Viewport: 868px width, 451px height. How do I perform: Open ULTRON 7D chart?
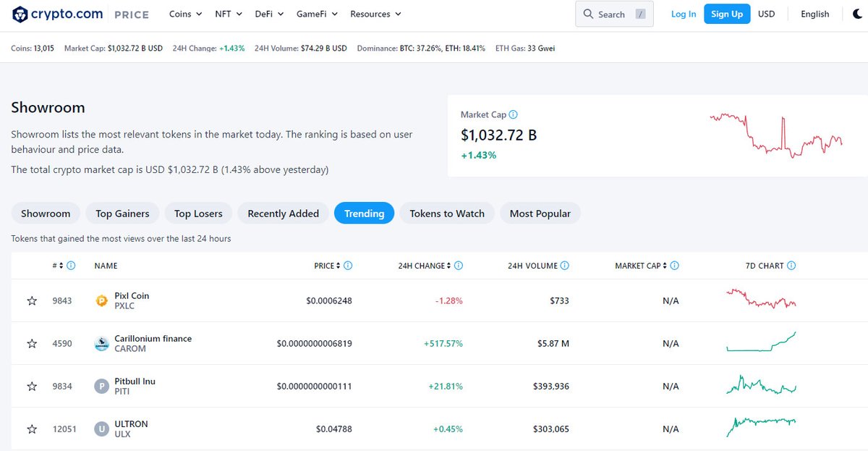(761, 427)
